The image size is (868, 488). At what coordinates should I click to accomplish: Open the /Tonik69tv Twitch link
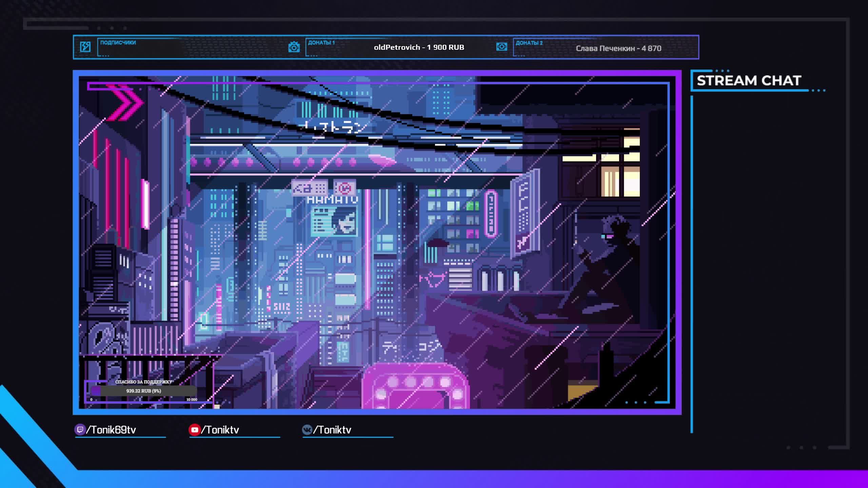pos(111,430)
